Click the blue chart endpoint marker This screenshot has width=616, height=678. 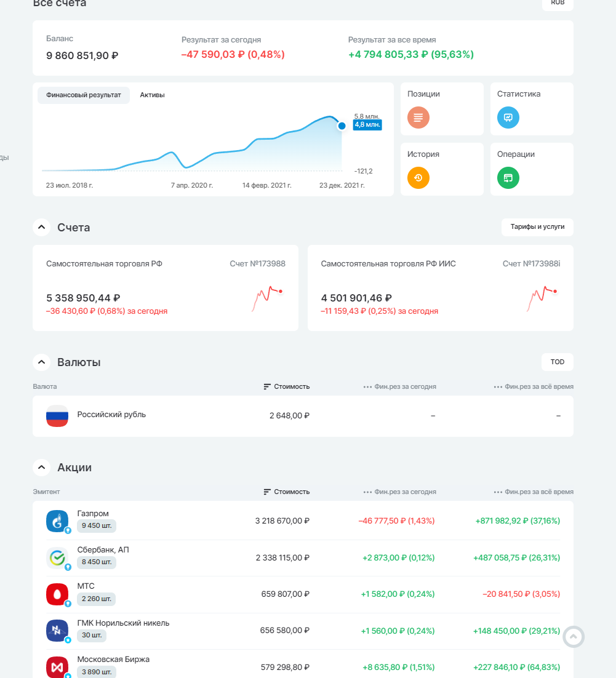(x=342, y=126)
